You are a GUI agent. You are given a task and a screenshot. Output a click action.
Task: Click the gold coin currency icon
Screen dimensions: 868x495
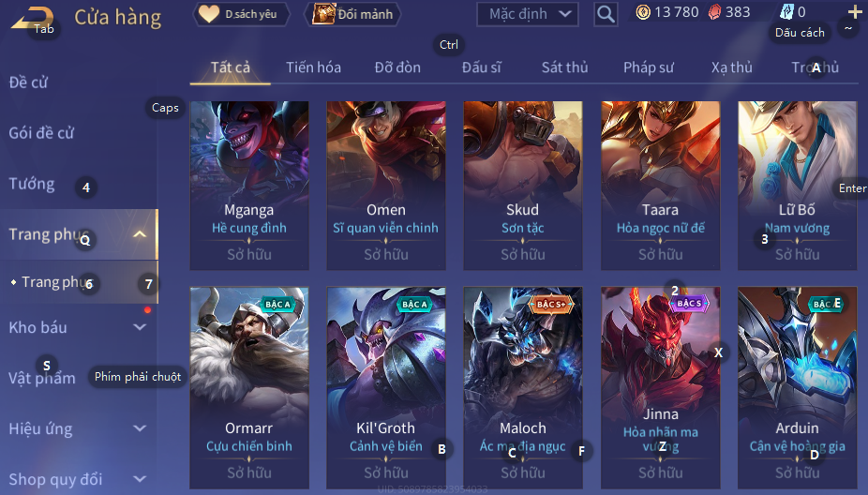click(x=643, y=12)
